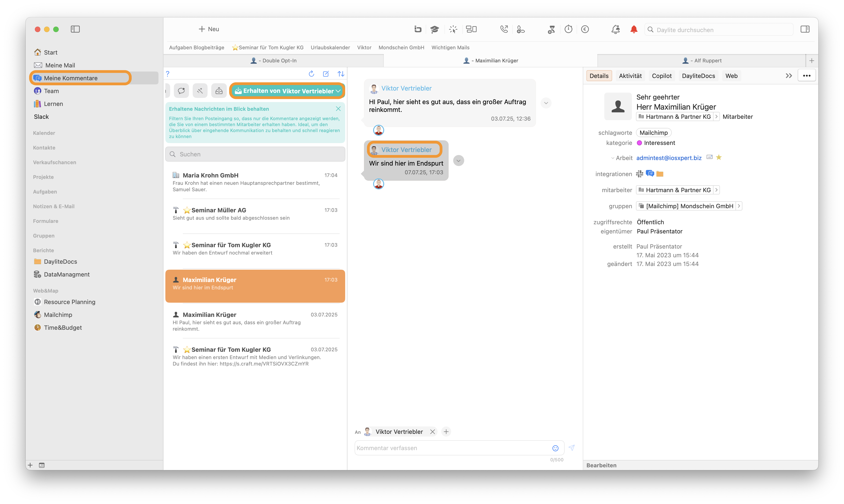Open the red bell notifications

coord(634,30)
